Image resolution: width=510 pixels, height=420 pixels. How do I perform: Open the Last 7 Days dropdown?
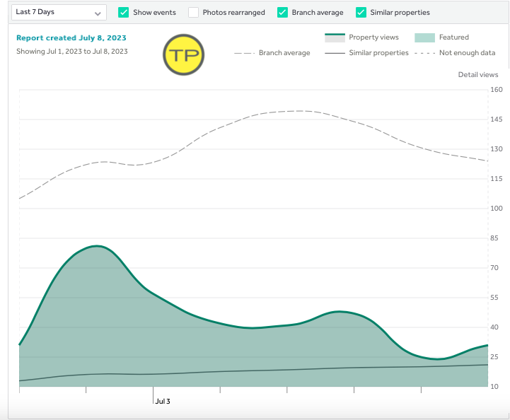point(59,13)
